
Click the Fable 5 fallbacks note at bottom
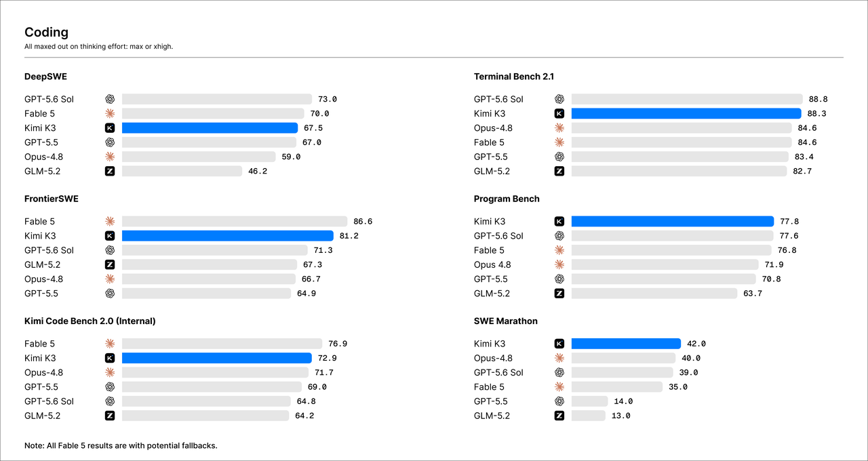[121, 445]
